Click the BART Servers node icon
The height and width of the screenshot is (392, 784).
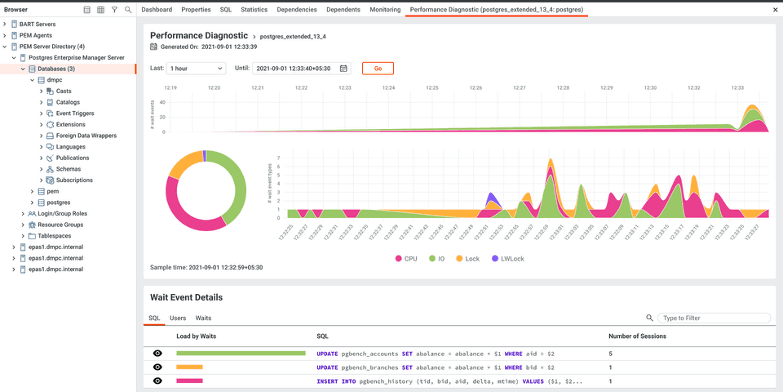pyautogui.click(x=14, y=24)
